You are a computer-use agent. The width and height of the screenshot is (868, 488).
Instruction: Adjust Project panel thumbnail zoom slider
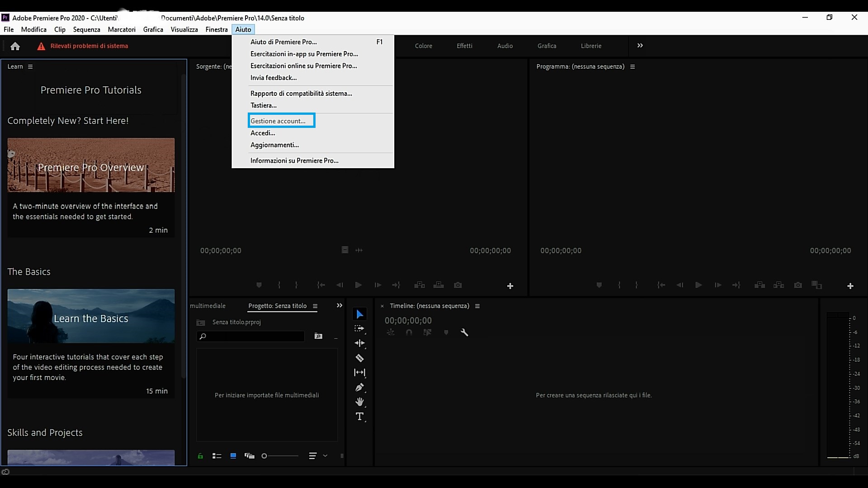(280, 456)
